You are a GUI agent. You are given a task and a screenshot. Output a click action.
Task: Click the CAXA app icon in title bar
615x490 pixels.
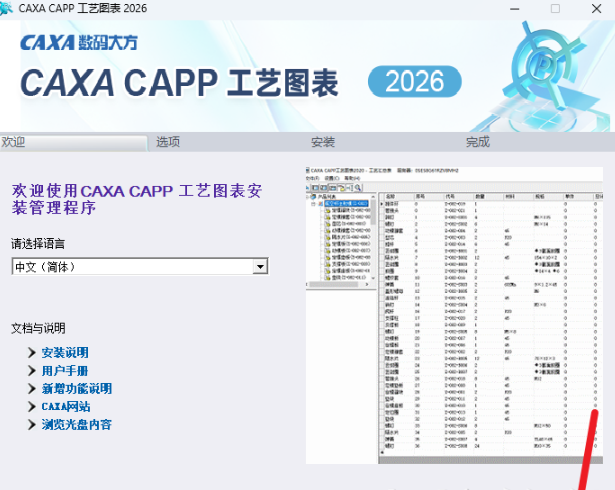[x=9, y=9]
